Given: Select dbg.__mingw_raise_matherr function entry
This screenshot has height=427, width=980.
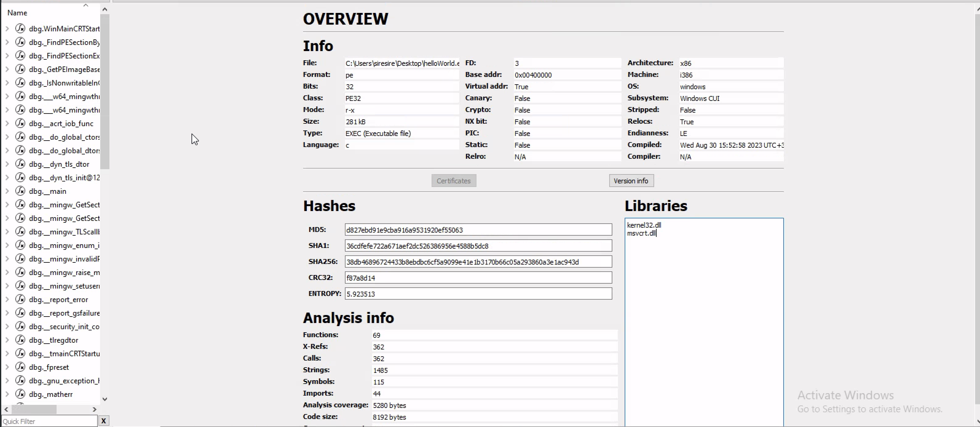Looking at the screenshot, I should pyautogui.click(x=64, y=273).
